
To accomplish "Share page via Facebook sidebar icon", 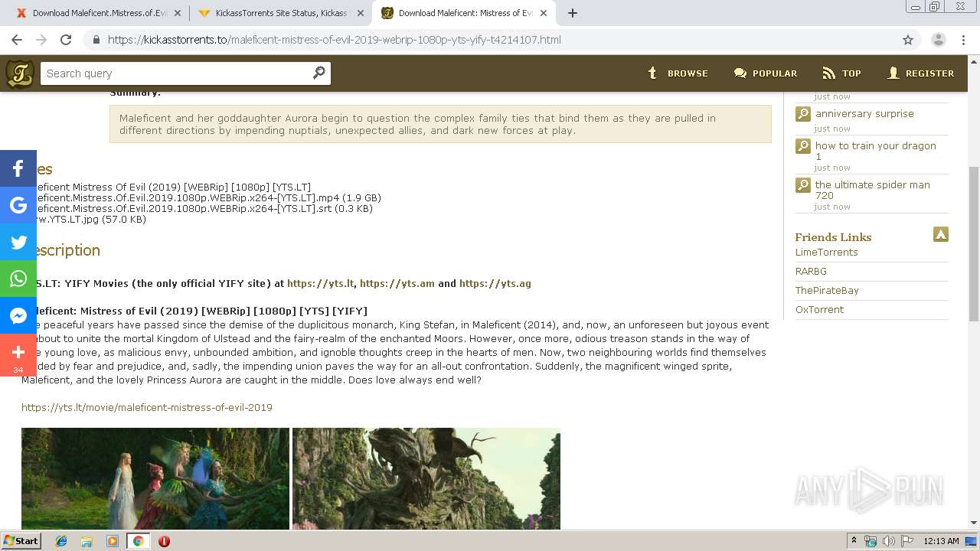I will pos(18,168).
